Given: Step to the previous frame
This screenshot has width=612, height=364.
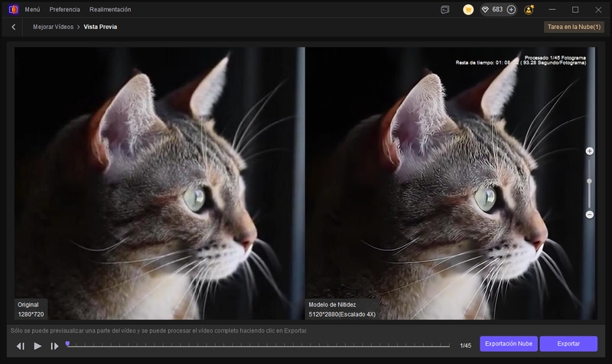Looking at the screenshot, I should (21, 346).
